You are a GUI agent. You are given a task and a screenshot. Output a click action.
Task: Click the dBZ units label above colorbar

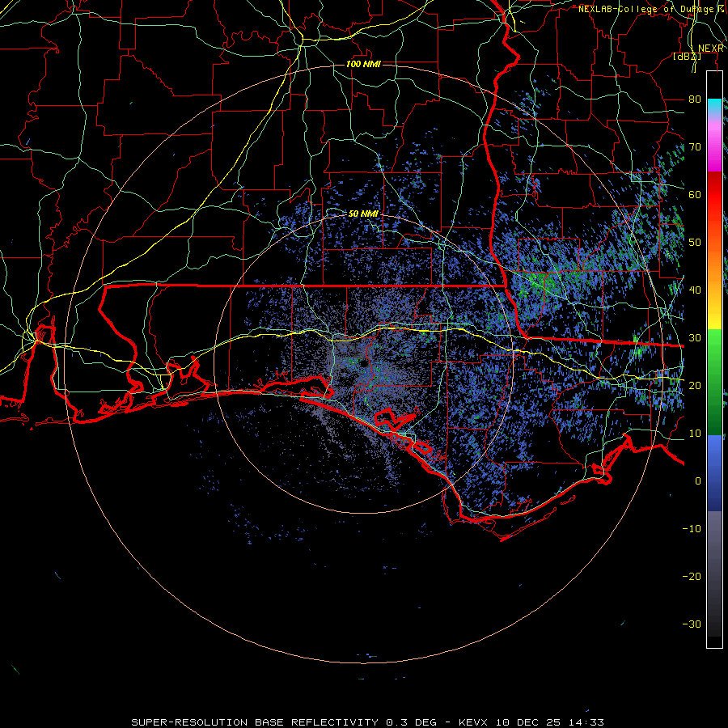687,57
